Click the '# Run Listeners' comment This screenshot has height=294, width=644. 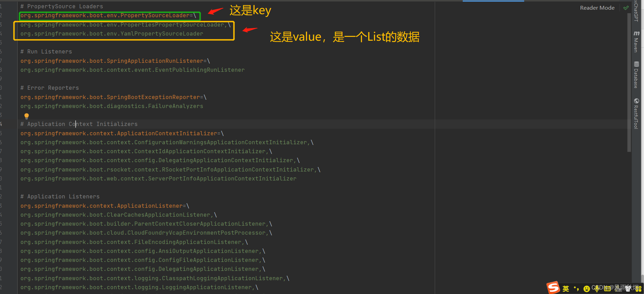(x=46, y=52)
